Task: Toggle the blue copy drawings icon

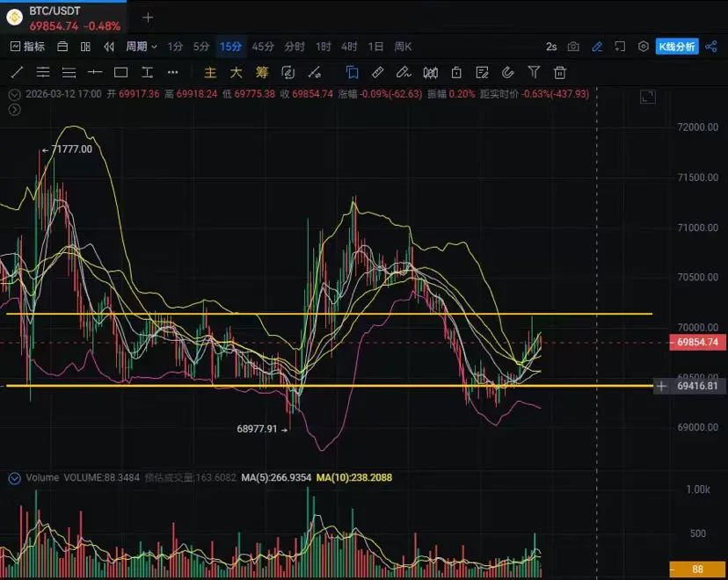Action: point(352,72)
